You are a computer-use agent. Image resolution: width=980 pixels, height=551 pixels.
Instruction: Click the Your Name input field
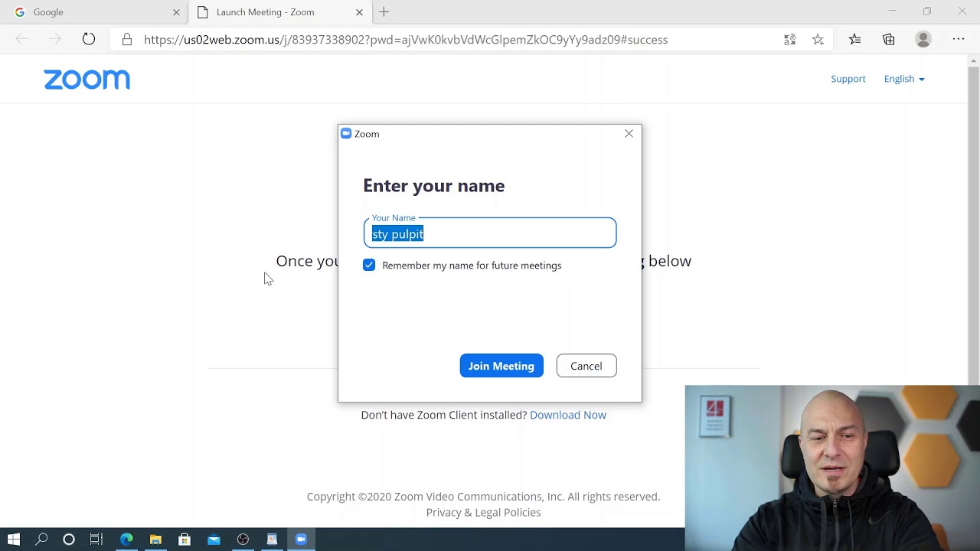click(490, 233)
